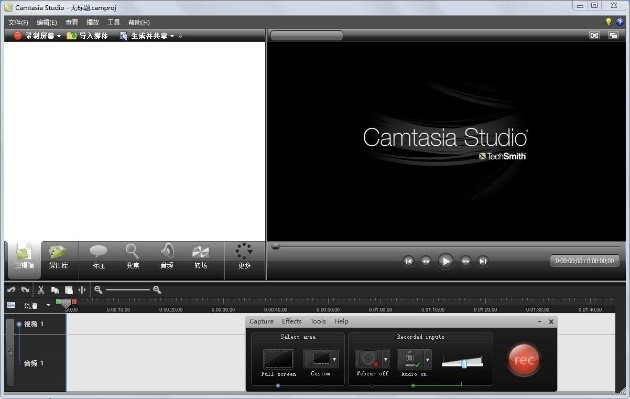Open the recorder's Effects menu
Viewport: 630px width, 399px height.
(292, 321)
